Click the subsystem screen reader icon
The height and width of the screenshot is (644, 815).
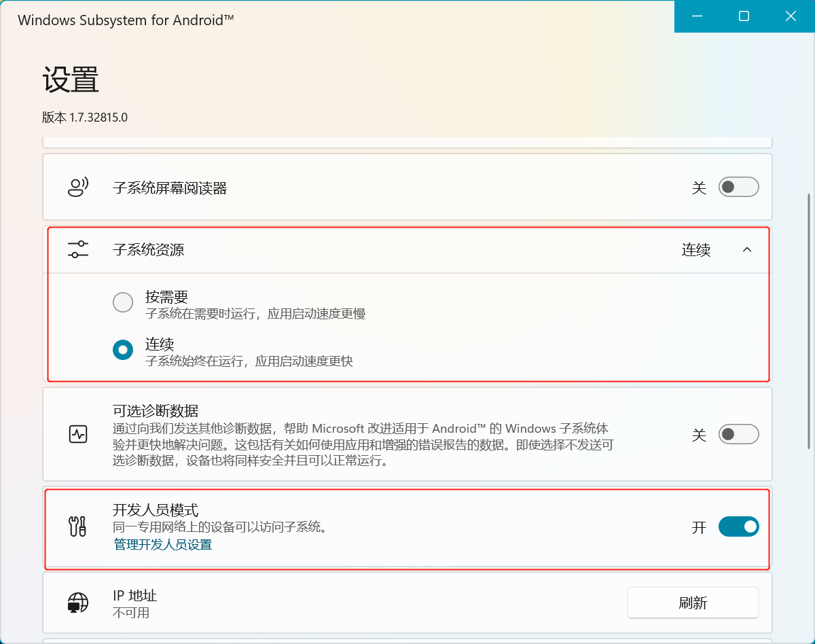tap(78, 187)
